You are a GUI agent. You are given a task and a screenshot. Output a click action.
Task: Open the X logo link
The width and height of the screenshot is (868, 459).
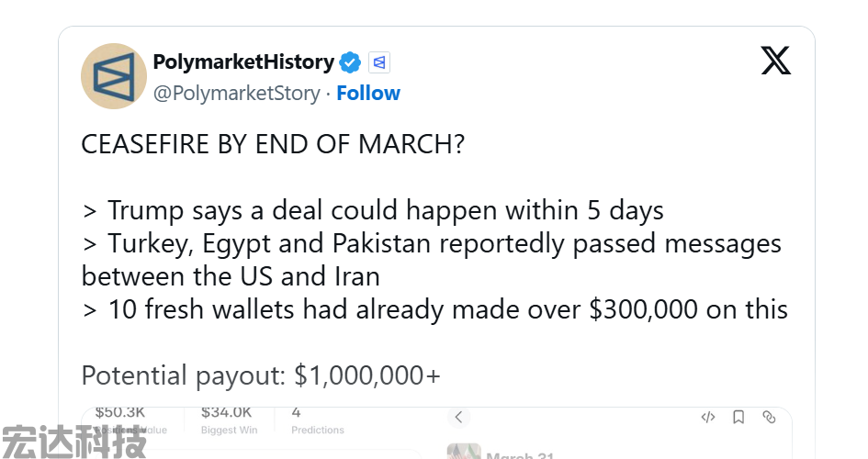click(775, 61)
